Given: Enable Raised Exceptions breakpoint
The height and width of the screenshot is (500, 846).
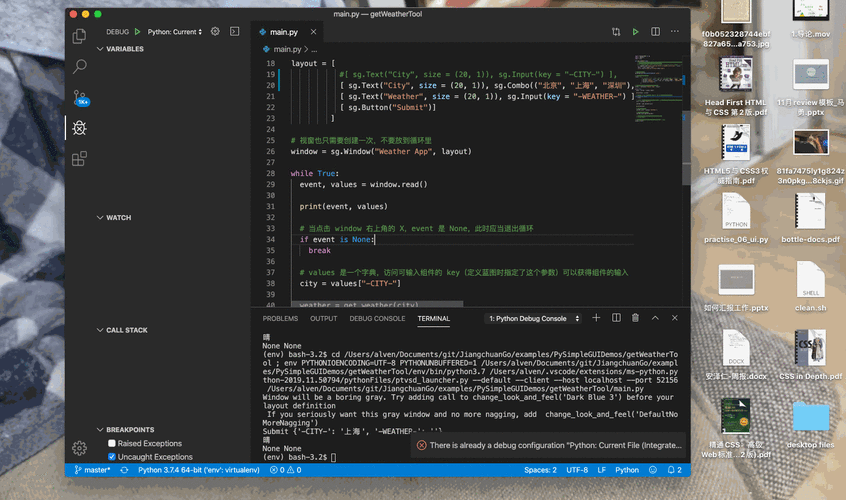Looking at the screenshot, I should (x=112, y=443).
